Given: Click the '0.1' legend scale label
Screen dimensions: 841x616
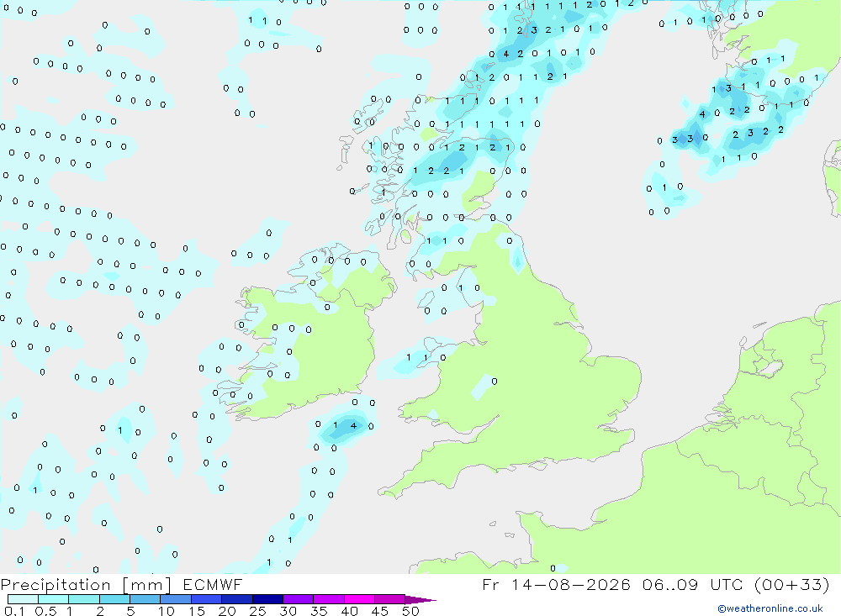Looking at the screenshot, I should point(14,611).
